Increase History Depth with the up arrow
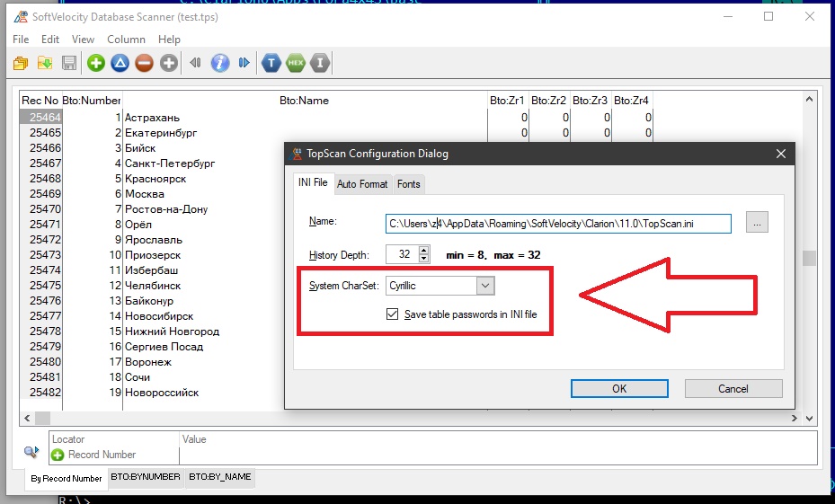 [x=424, y=251]
